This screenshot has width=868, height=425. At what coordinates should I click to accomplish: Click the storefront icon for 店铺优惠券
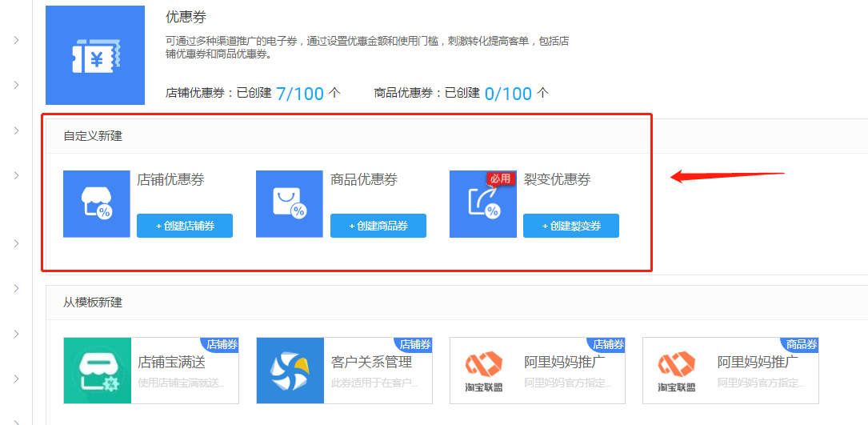point(96,204)
